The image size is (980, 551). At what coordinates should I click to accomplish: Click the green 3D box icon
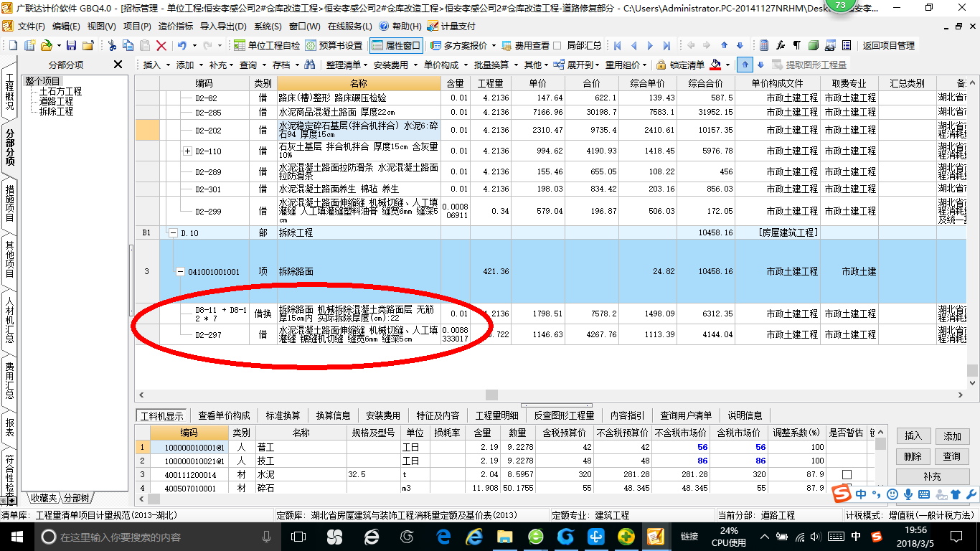(814, 45)
